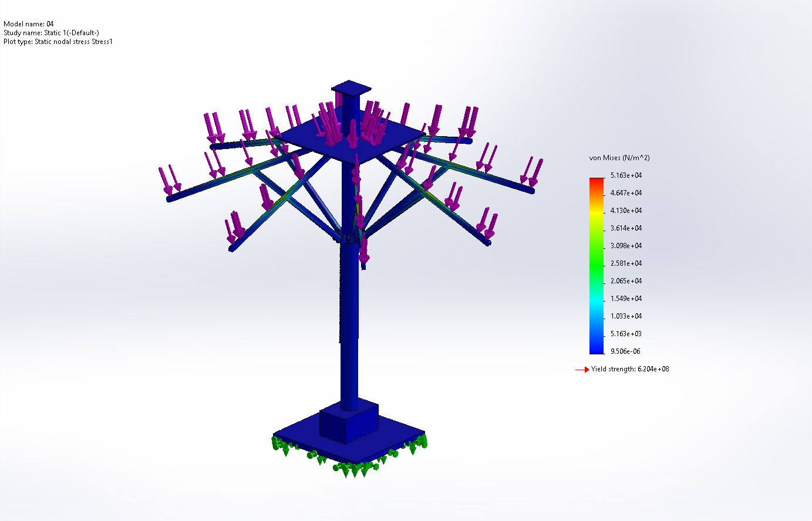Select legend value 4.647e+04
Screen dimensions: 812x521
[626, 193]
